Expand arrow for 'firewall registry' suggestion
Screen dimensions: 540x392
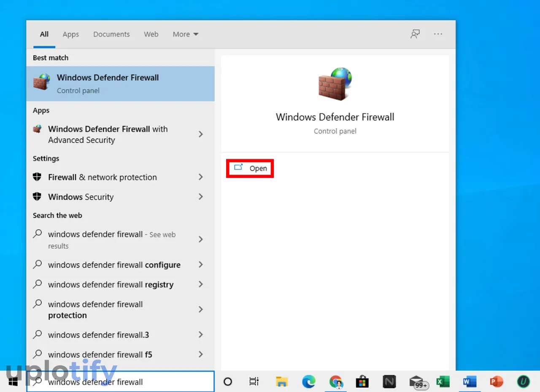point(201,285)
